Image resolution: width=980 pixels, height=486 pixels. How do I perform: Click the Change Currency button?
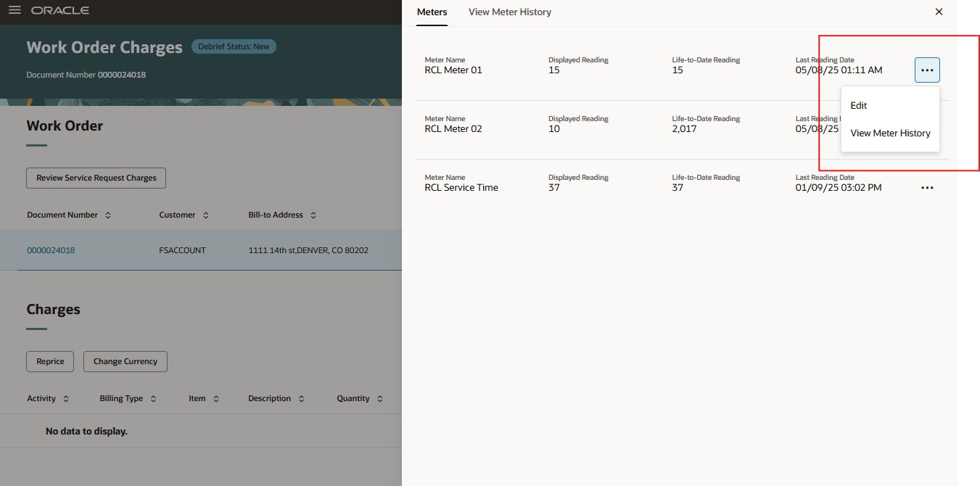125,361
